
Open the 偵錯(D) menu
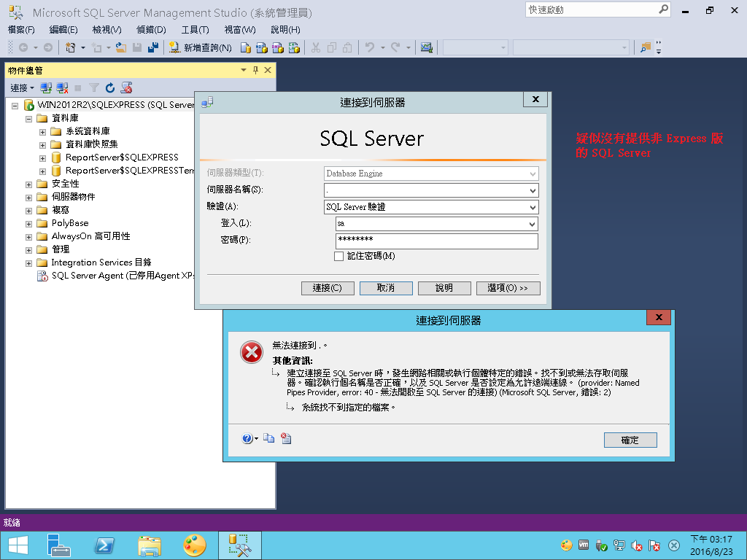(151, 29)
